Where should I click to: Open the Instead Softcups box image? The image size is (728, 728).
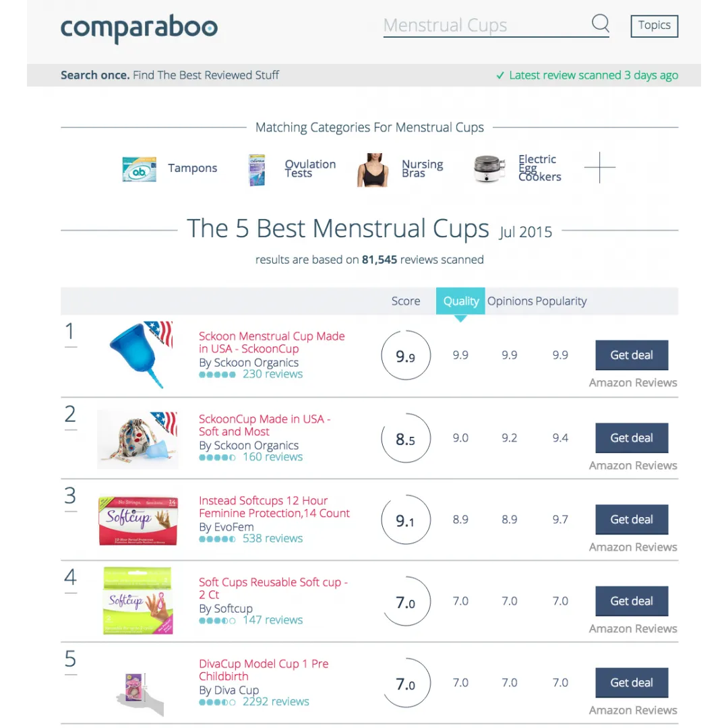coord(138,520)
